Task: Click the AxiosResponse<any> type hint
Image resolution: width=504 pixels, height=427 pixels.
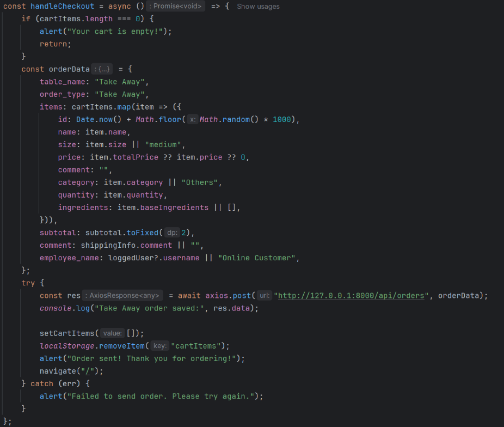Action: click(x=123, y=296)
